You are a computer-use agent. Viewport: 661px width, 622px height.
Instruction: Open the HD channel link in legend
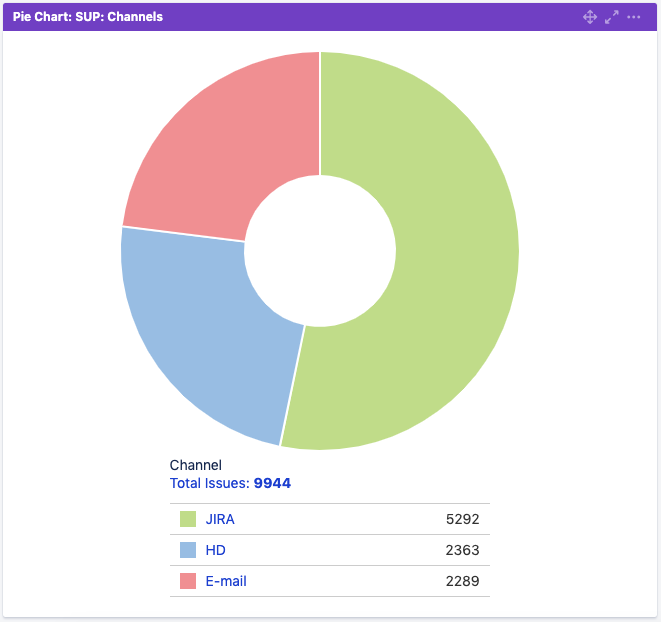click(x=215, y=550)
